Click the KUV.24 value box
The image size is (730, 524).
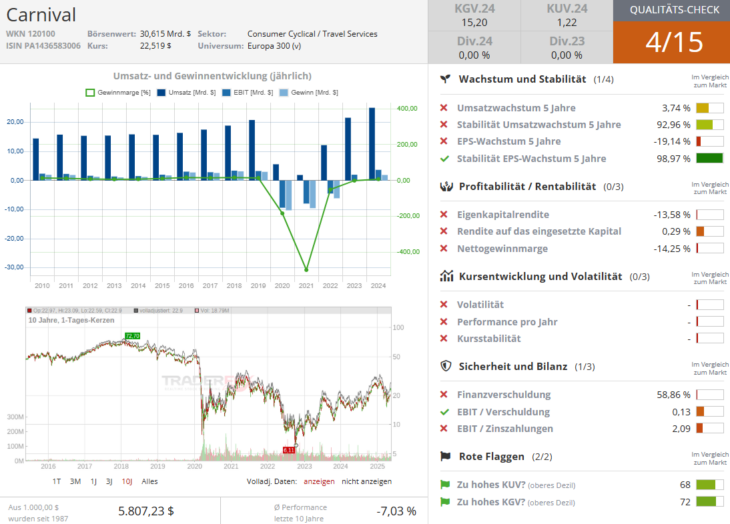point(567,15)
